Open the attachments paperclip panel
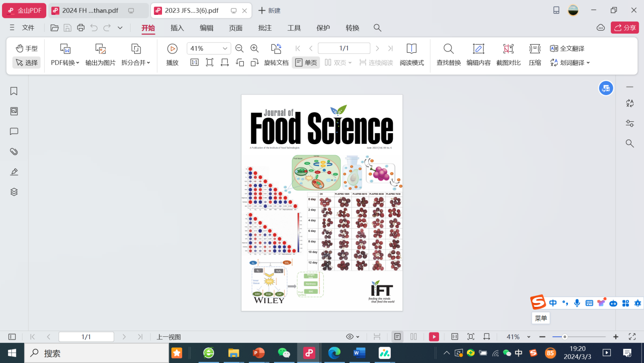The image size is (644, 363). (14, 152)
